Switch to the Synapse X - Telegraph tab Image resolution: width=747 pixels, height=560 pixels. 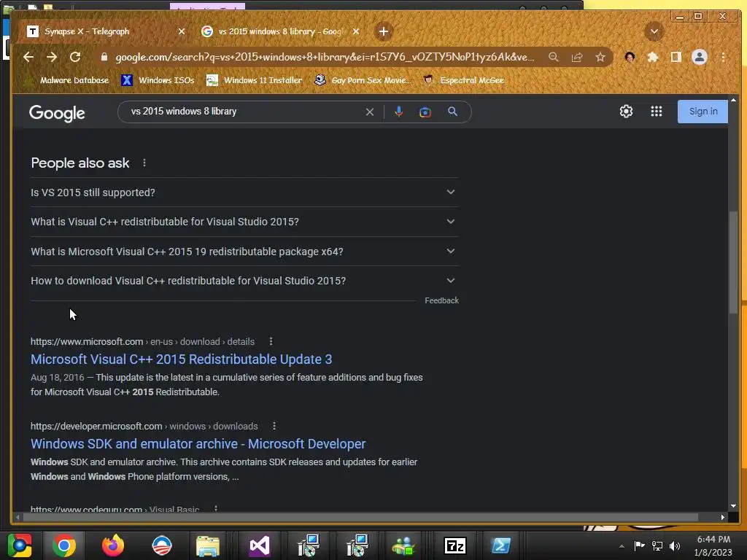tap(104, 31)
